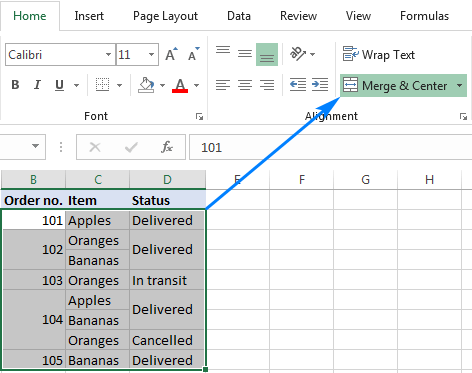Select column H header
Viewport: 472px width, 373px height.
(430, 180)
